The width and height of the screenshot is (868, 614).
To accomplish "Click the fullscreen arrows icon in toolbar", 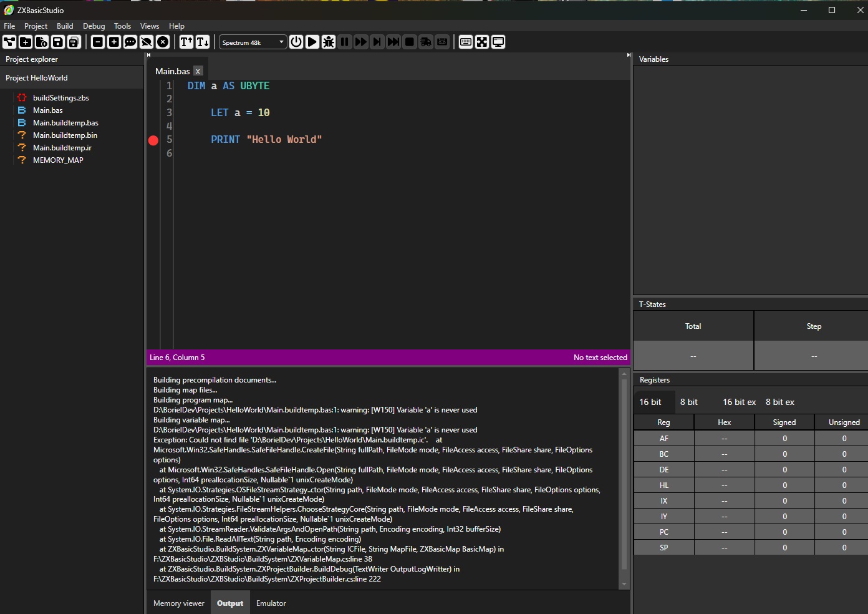I will click(x=482, y=42).
